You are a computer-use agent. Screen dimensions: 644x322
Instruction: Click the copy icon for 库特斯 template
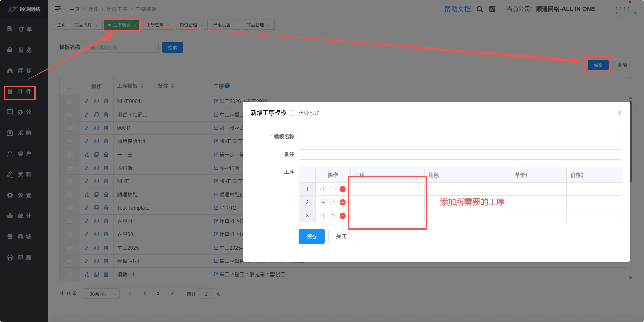96,168
